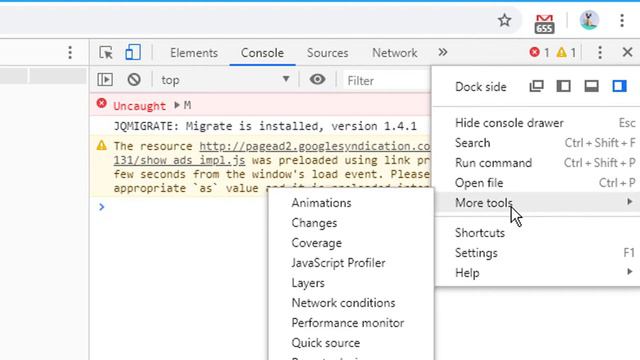Open the top JavaScript context dropdown

coord(225,80)
